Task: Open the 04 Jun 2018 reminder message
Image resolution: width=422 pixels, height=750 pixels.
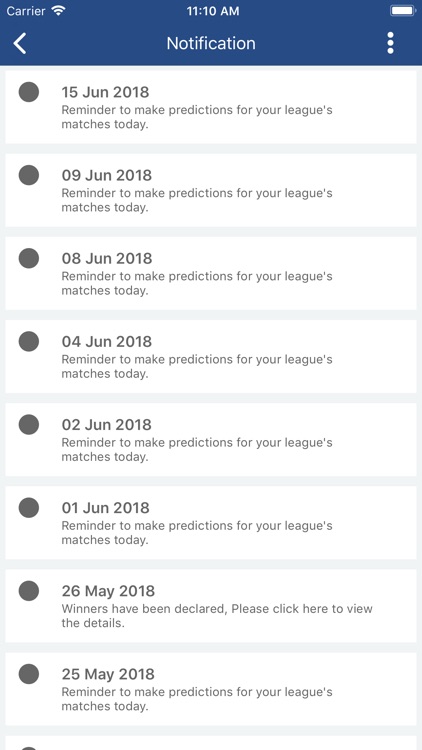Action: (197, 367)
